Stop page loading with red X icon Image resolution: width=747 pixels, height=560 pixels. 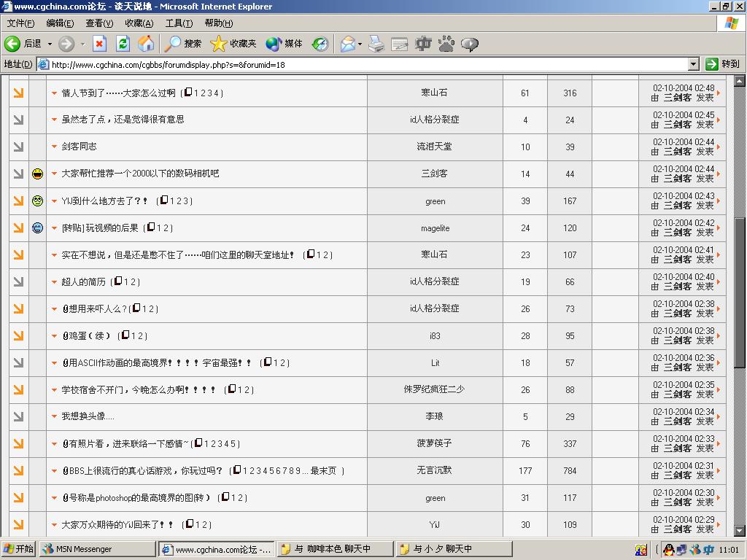[99, 44]
